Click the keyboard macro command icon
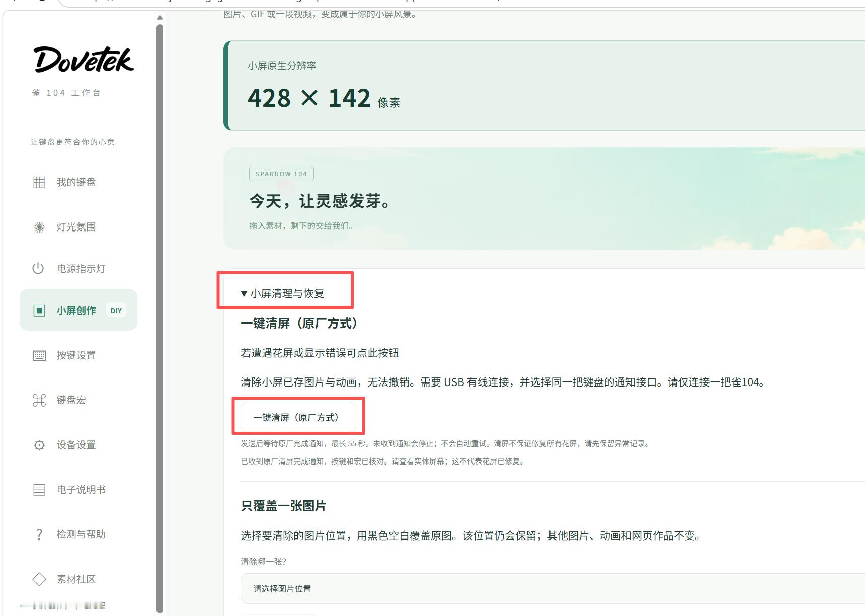This screenshot has height=616, width=865. [39, 400]
